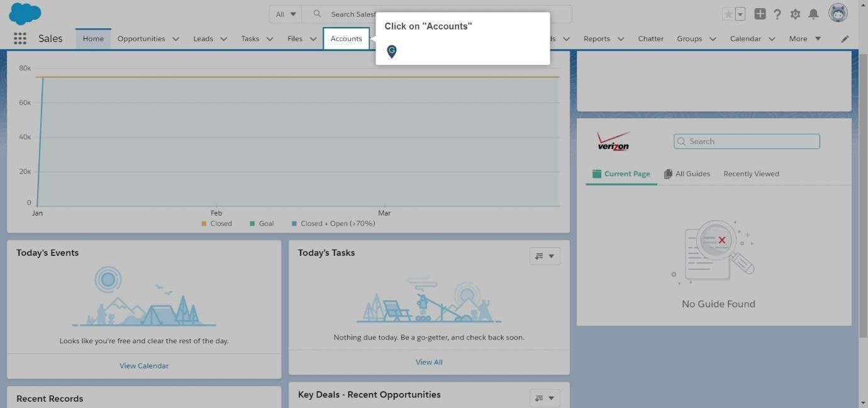Click the pencil icon to edit the navigation bar
Screen dimensions: 868x408
click(845, 39)
